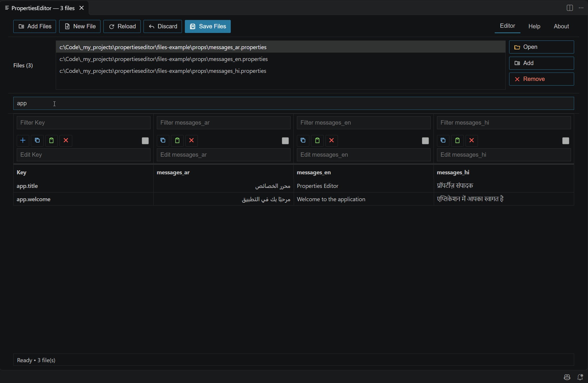Toggle the messages_hi column checkbox
588x383 pixels.
[x=566, y=141]
